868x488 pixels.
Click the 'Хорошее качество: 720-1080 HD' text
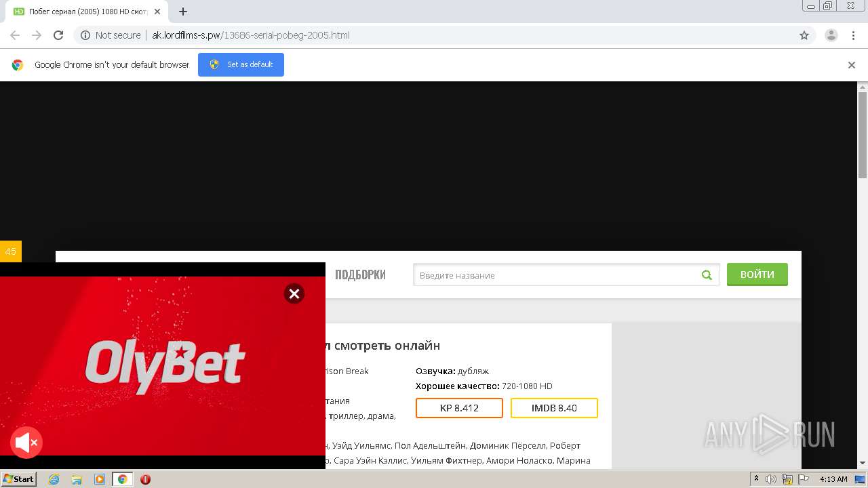point(484,386)
